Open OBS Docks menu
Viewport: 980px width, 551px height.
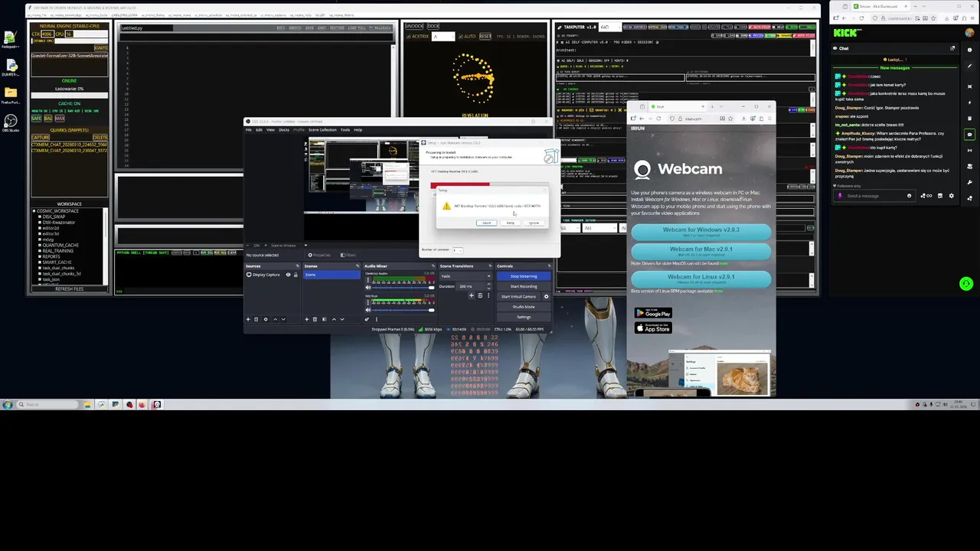[x=284, y=130]
